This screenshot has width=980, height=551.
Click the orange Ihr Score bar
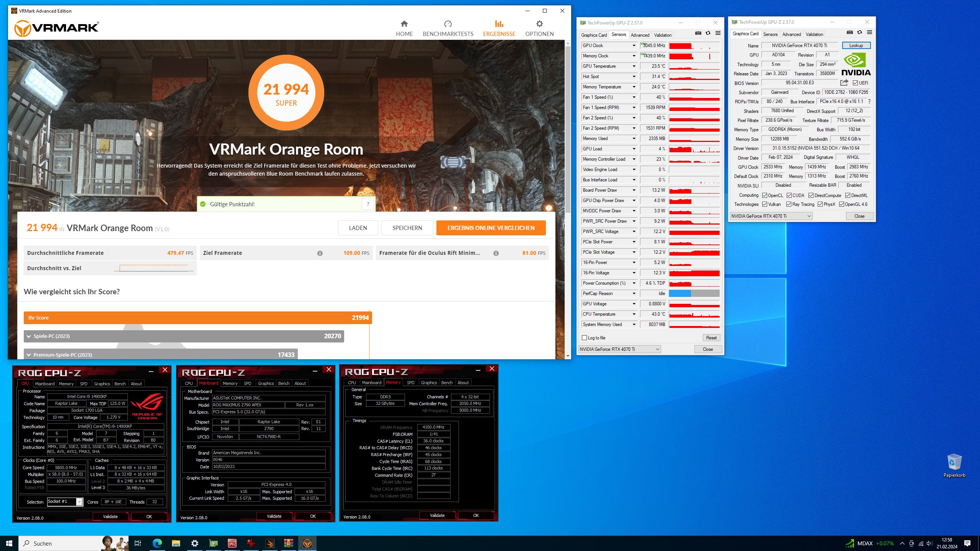coord(198,318)
